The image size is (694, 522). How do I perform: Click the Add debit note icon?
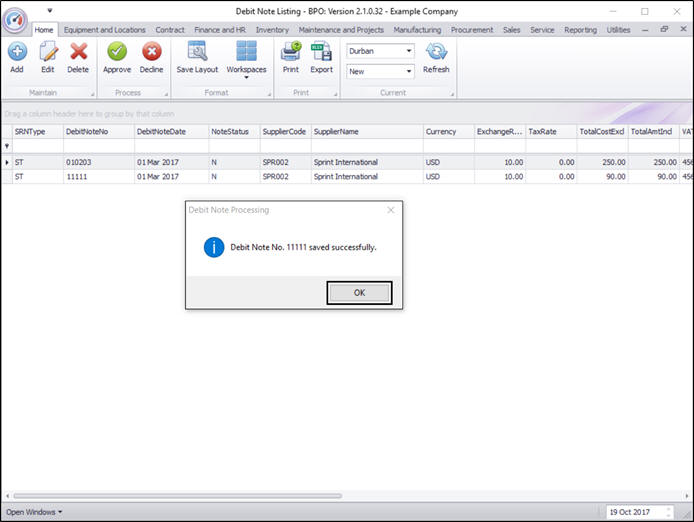coord(17,52)
